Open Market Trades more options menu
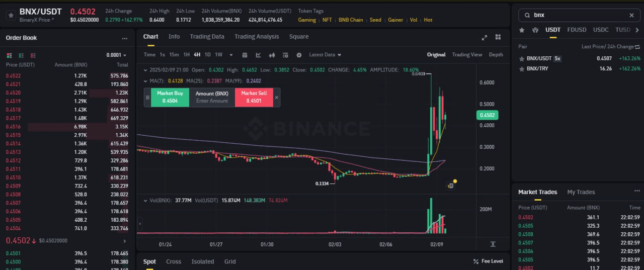Viewport: 644px width, 270px height. tap(637, 191)
